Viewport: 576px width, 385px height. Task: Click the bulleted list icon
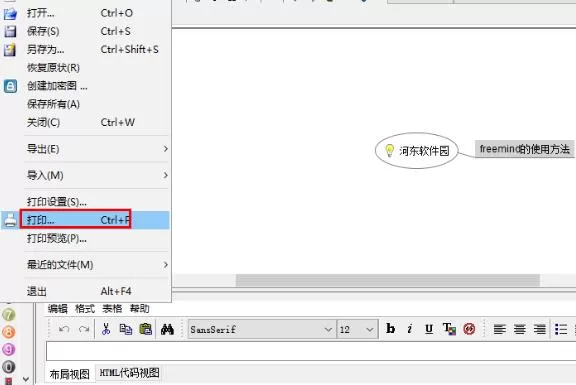[x=561, y=329]
